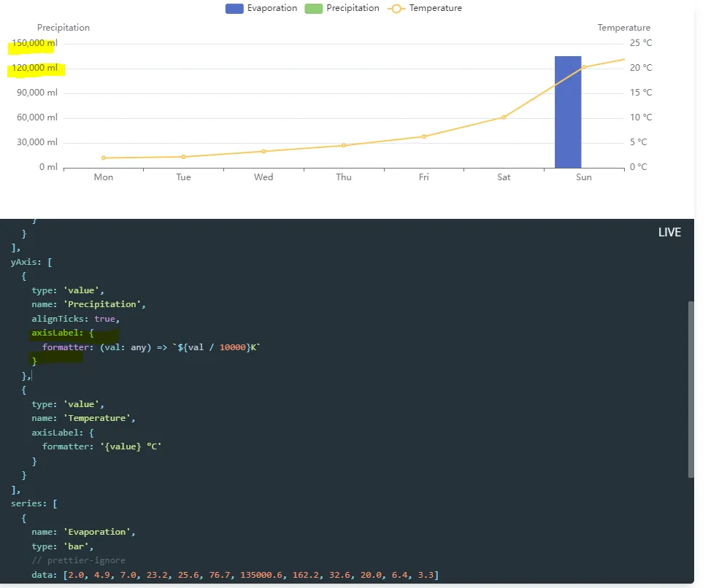Image resolution: width=727 pixels, height=588 pixels.
Task: Click the "name: 'Precipitation'," code line
Action: click(88, 304)
